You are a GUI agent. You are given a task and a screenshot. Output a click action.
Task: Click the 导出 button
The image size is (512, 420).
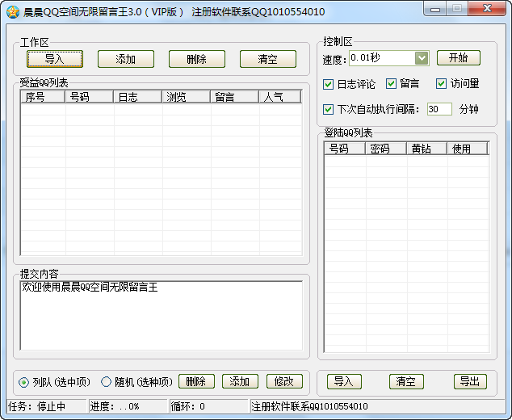click(x=470, y=381)
